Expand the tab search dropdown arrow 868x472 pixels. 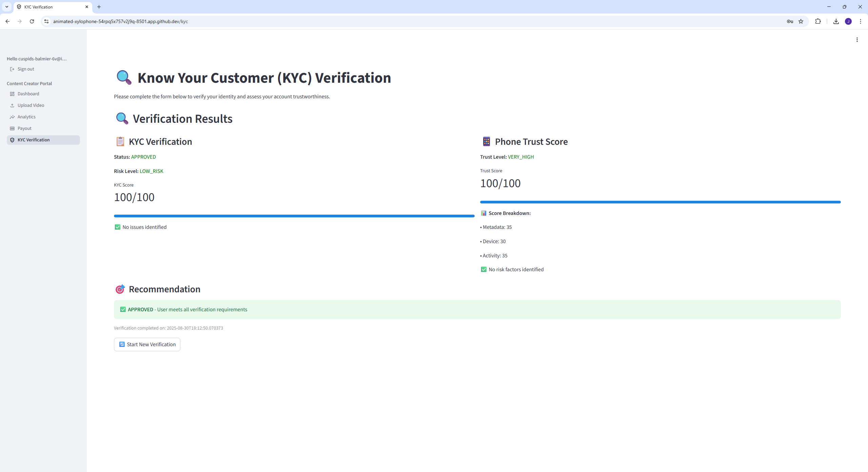pyautogui.click(x=7, y=7)
